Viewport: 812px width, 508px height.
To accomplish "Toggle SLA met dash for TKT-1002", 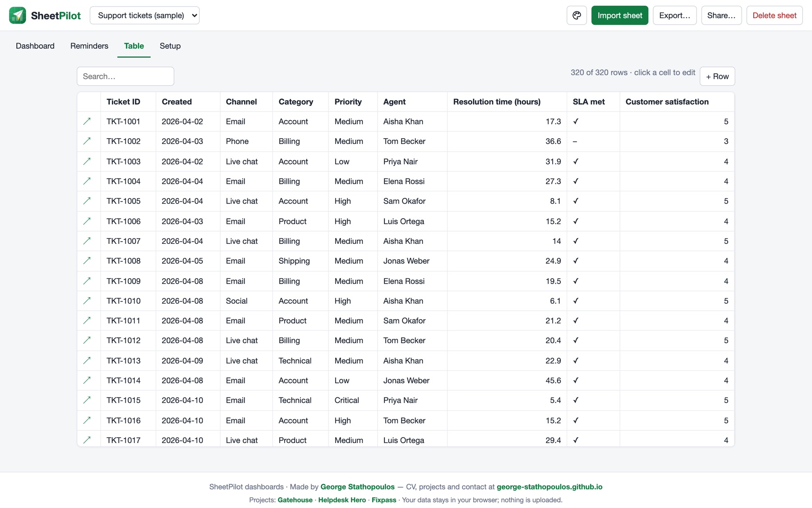I will tap(575, 141).
